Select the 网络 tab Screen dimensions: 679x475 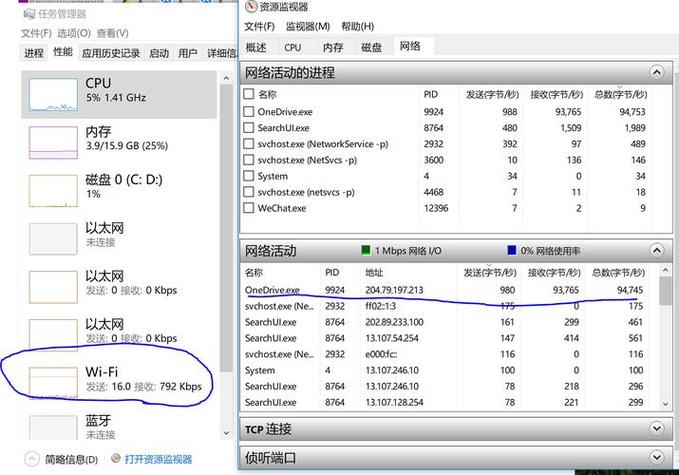(410, 46)
